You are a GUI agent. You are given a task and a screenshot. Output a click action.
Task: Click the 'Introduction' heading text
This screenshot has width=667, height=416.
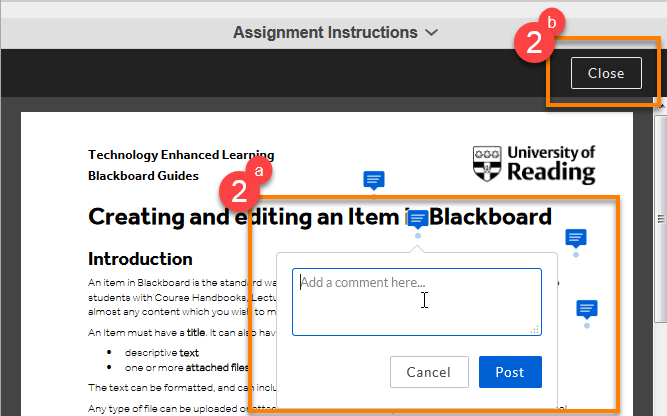140,259
